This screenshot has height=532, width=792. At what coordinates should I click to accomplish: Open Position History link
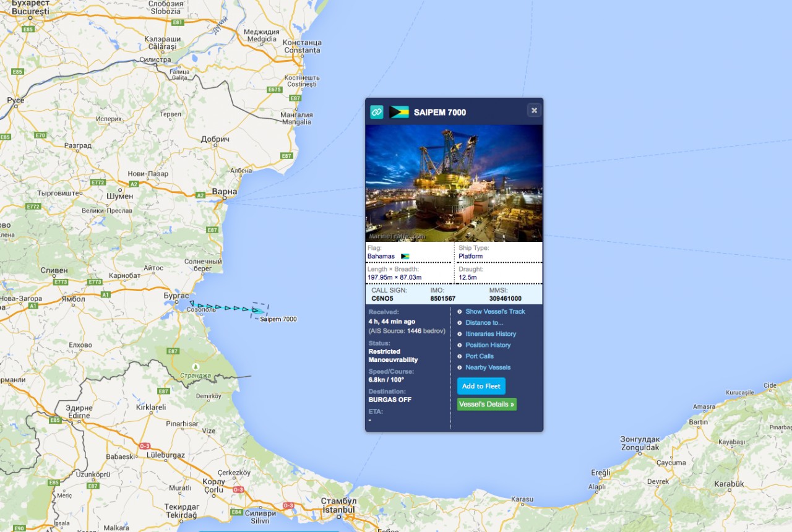tap(488, 345)
